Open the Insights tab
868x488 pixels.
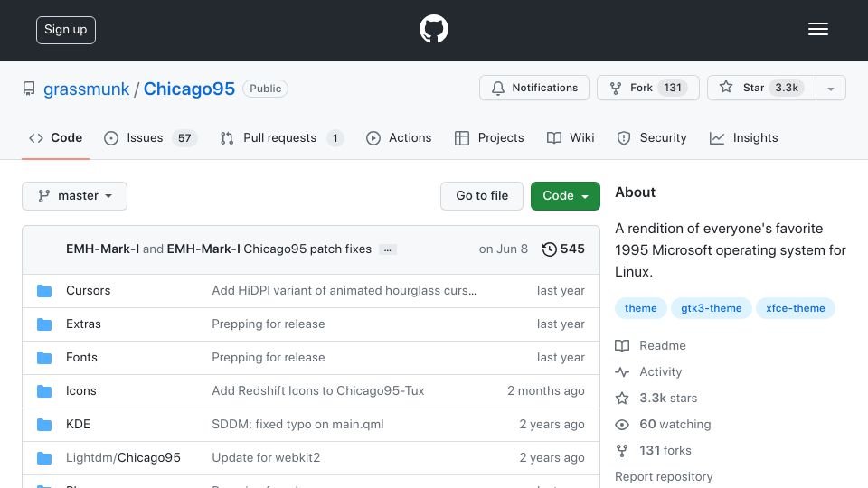click(x=743, y=137)
